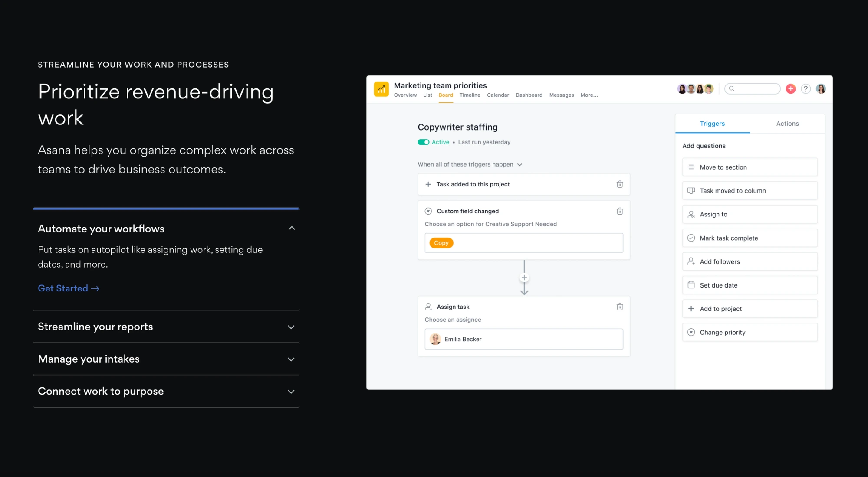Click the Set due date calendar icon
This screenshot has width=868, height=477.
point(691,285)
